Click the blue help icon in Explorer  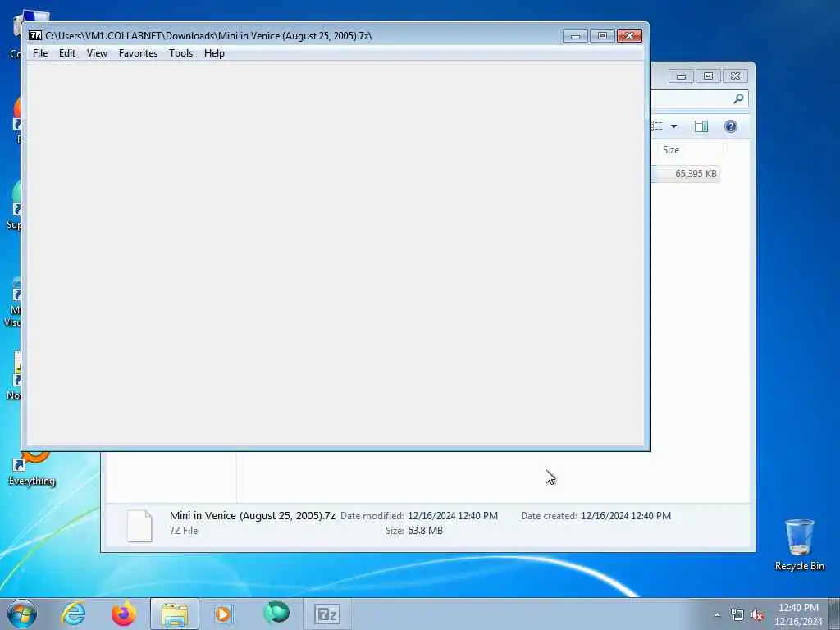730,126
